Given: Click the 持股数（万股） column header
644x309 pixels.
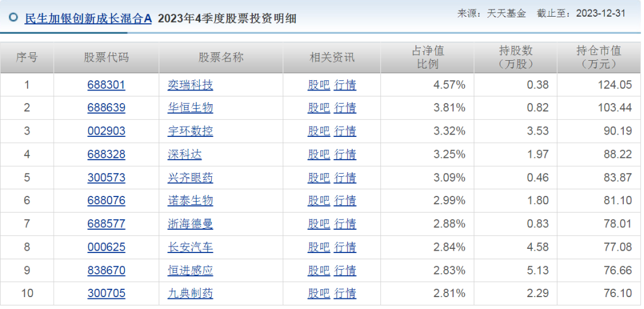Looking at the screenshot, I should pos(516,57).
